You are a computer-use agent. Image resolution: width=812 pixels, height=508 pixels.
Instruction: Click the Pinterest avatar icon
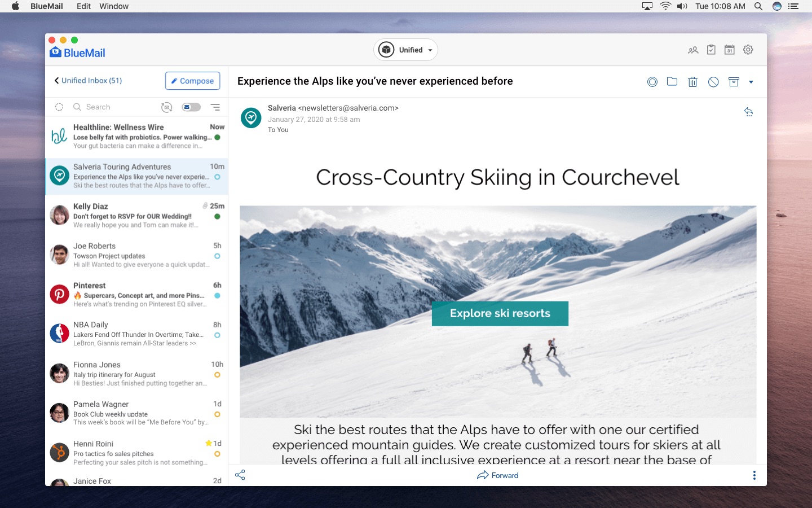(x=59, y=294)
